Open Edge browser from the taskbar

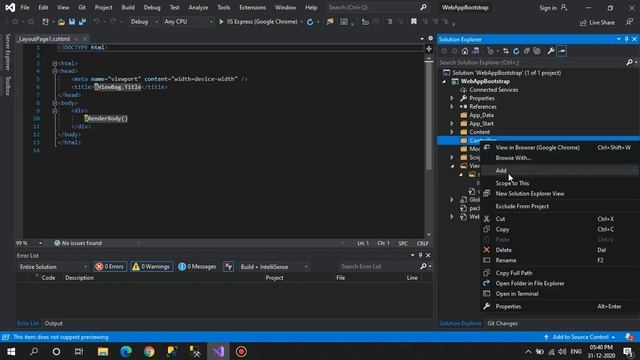coord(126,351)
